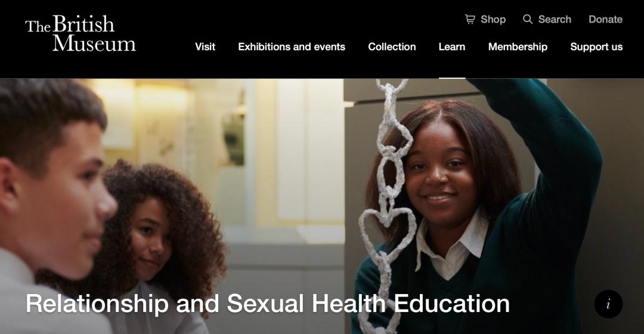The image size is (644, 334).
Task: Open the Shop link text
Action: pyautogui.click(x=493, y=19)
